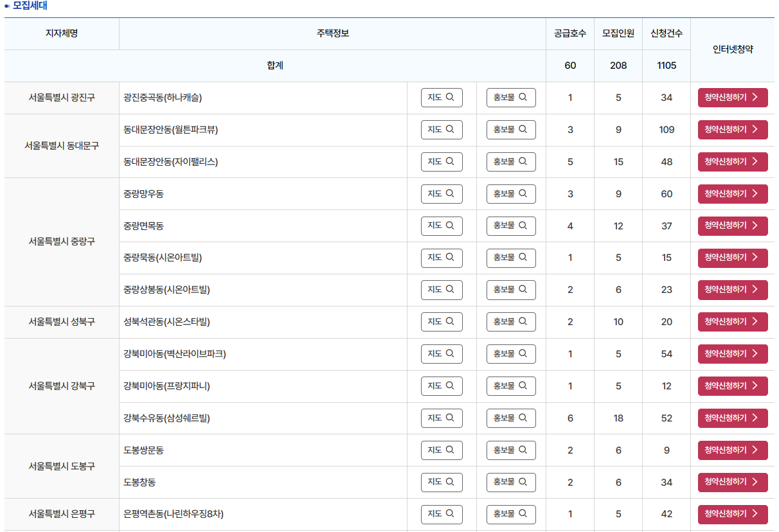The width and height of the screenshot is (779, 532).
Task: Select the 서울특별시 은평구 cell
Action: pyautogui.click(x=62, y=515)
